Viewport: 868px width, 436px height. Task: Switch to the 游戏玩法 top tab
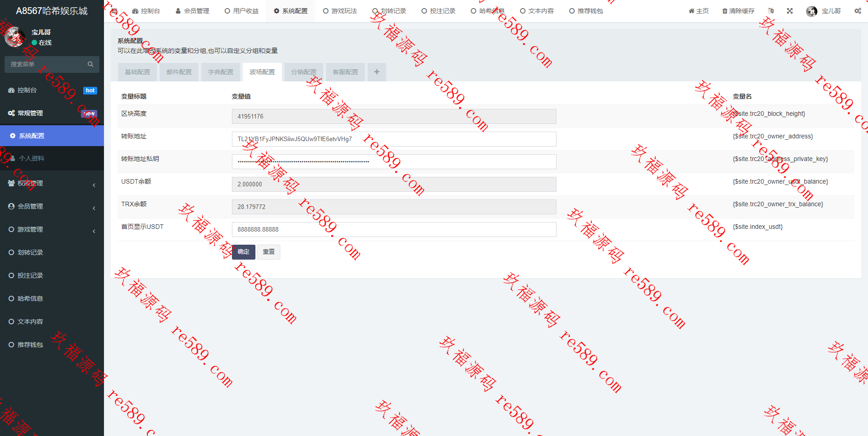[340, 11]
